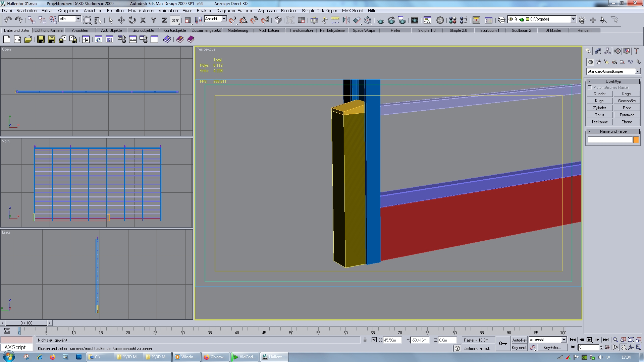644x362 pixels.
Task: Activate the Rotate tool
Action: pos(132,20)
